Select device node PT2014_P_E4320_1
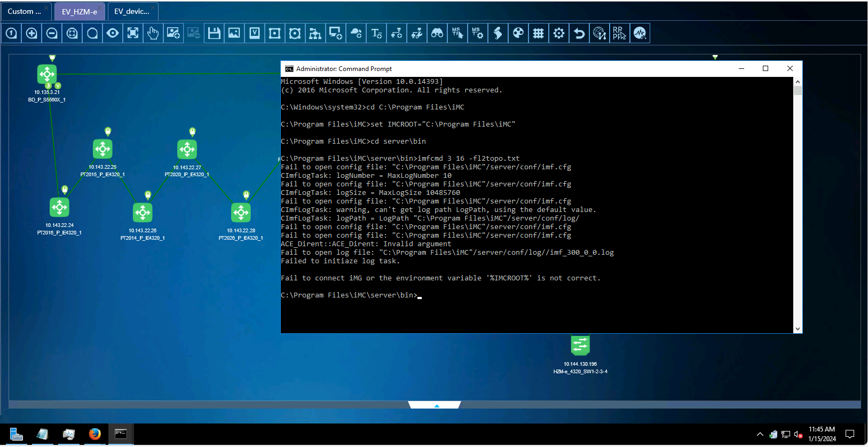The image size is (868, 447). [143, 213]
